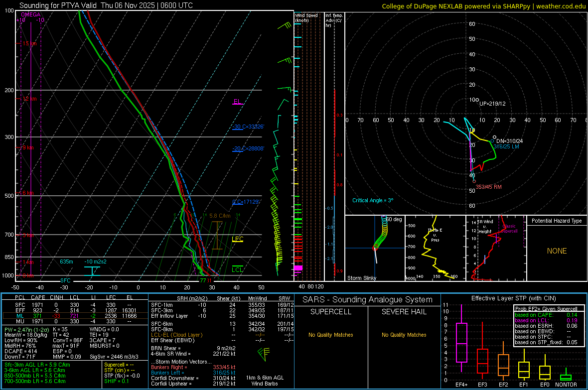Select the MU parcel row
Screen dimensions: 588x390
tap(75, 321)
